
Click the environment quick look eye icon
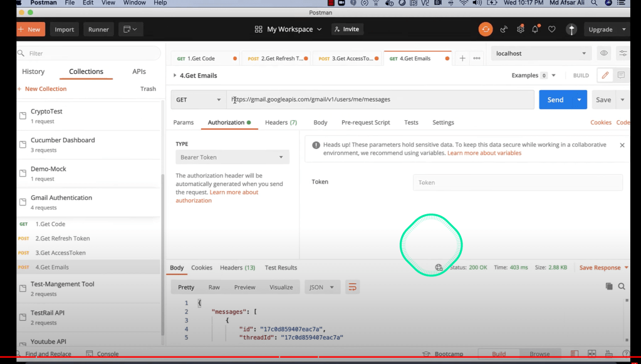tap(603, 53)
